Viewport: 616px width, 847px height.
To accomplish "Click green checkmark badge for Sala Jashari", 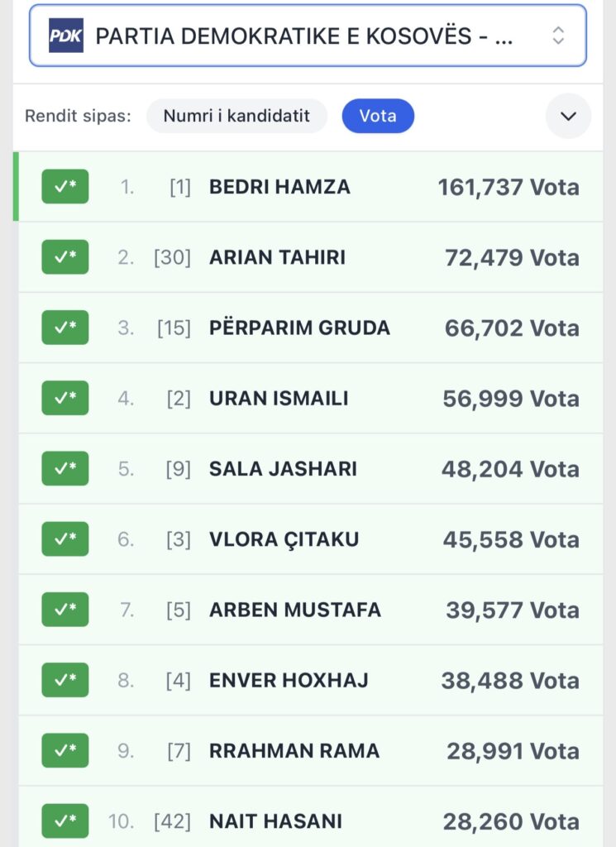I will (x=65, y=469).
